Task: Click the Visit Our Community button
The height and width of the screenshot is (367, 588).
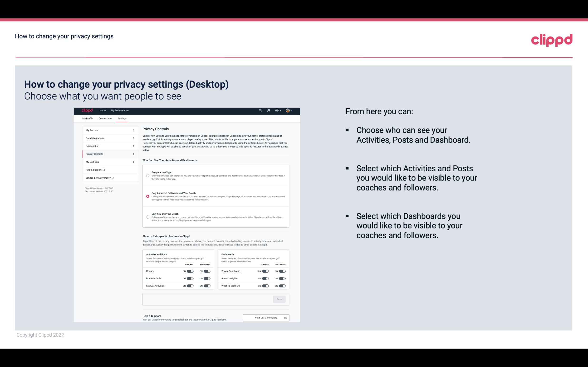Action: click(265, 318)
